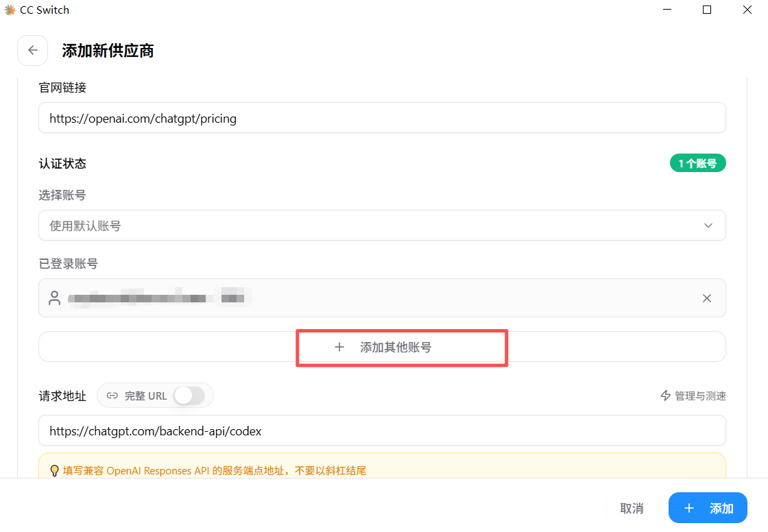Click the lightbulb hint icon
The image size is (768, 532).
tap(54, 471)
